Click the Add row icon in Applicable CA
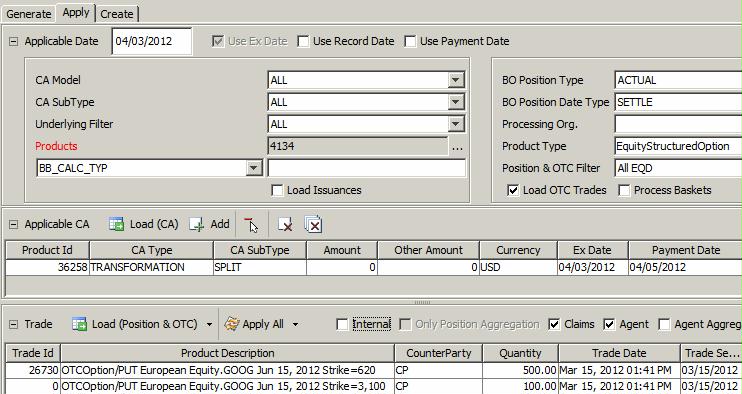Image resolution: width=742 pixels, height=394 pixels. coord(196,225)
